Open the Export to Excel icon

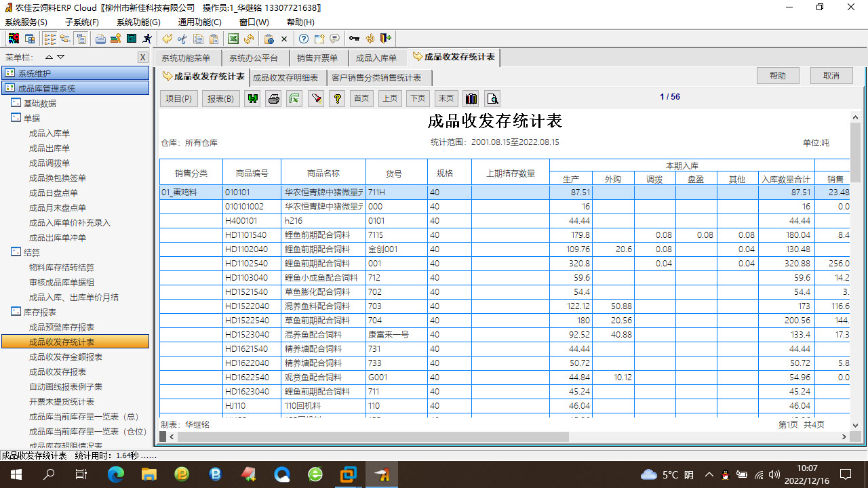pos(294,98)
